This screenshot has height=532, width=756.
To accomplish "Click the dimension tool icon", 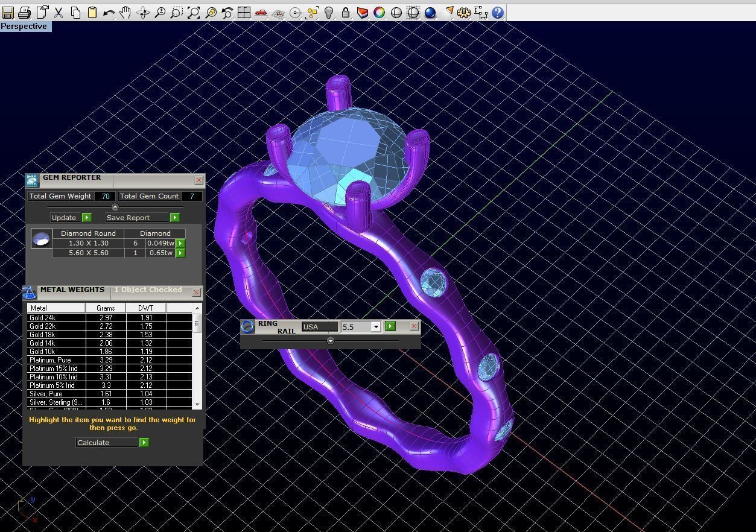I will [x=481, y=12].
